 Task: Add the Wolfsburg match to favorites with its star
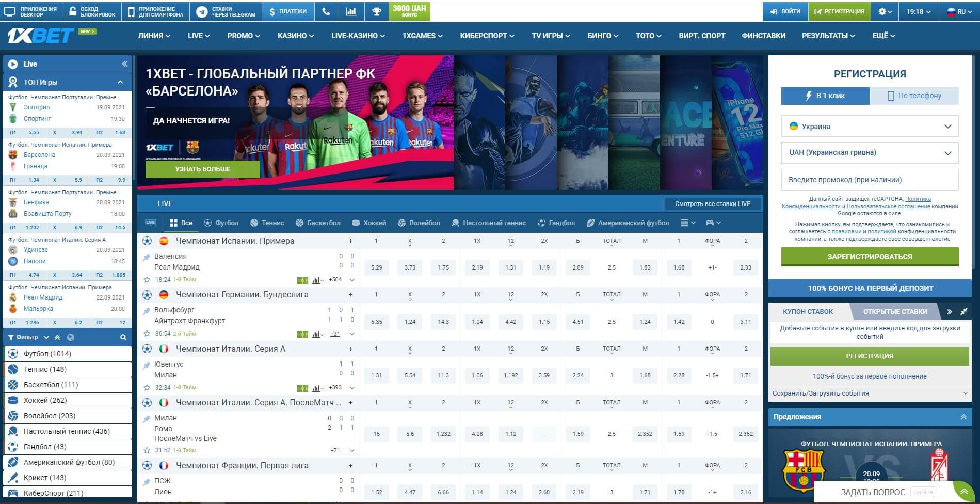[x=147, y=334]
